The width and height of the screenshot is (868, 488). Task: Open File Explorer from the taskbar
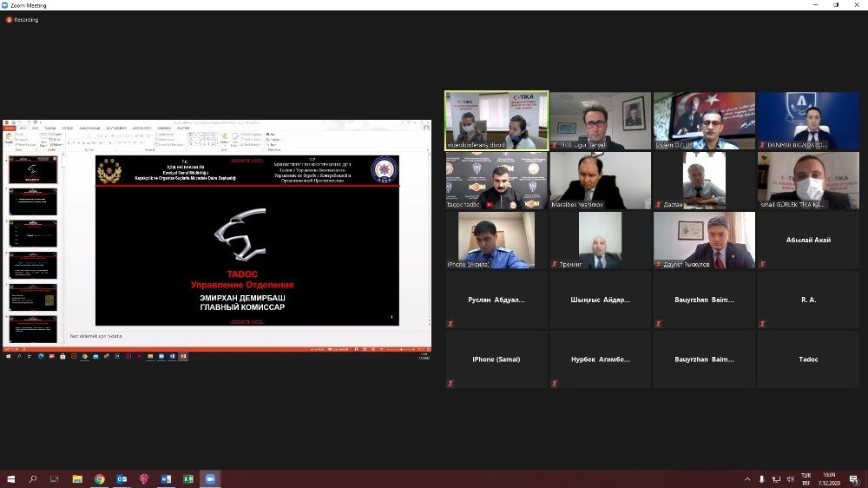click(77, 478)
